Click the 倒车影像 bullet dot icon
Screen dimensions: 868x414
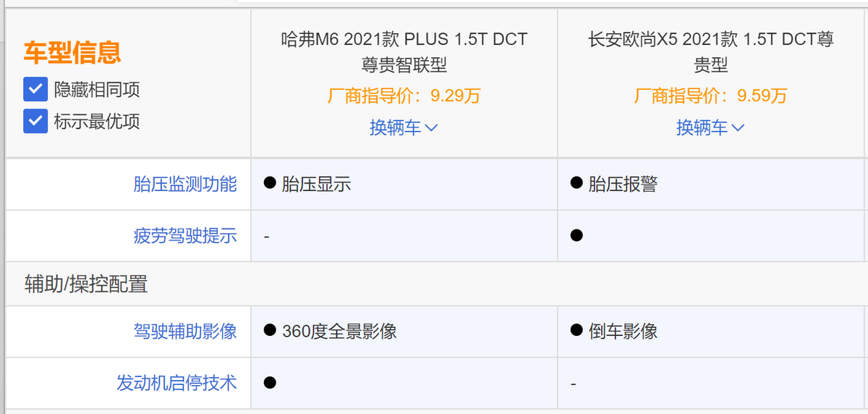point(576,331)
